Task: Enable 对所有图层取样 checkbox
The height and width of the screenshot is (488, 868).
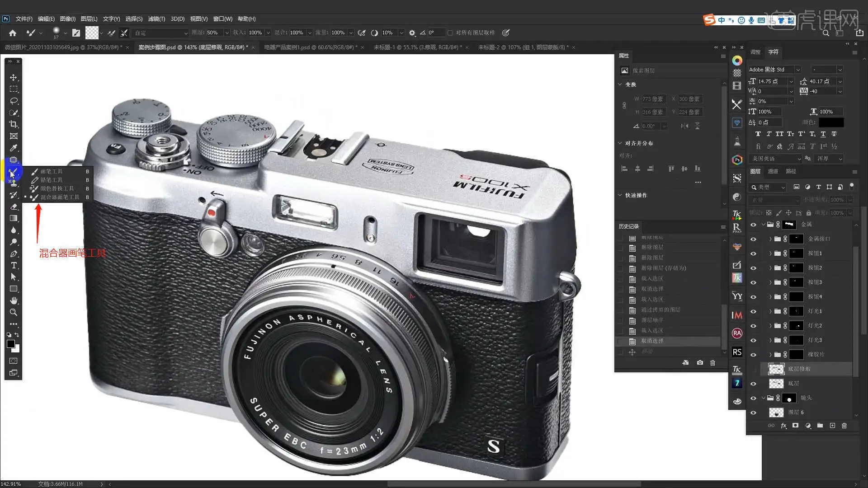Action: pos(450,33)
